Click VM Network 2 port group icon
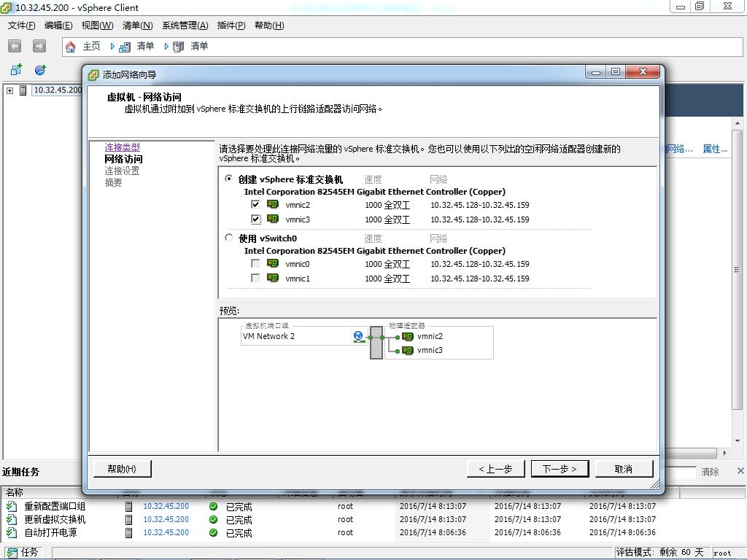This screenshot has height=560, width=747. 359,337
